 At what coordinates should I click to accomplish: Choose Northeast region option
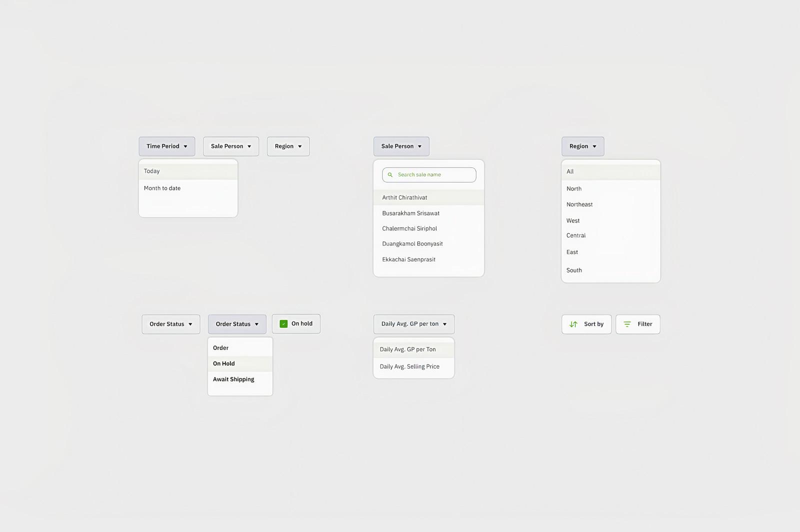[611, 204]
